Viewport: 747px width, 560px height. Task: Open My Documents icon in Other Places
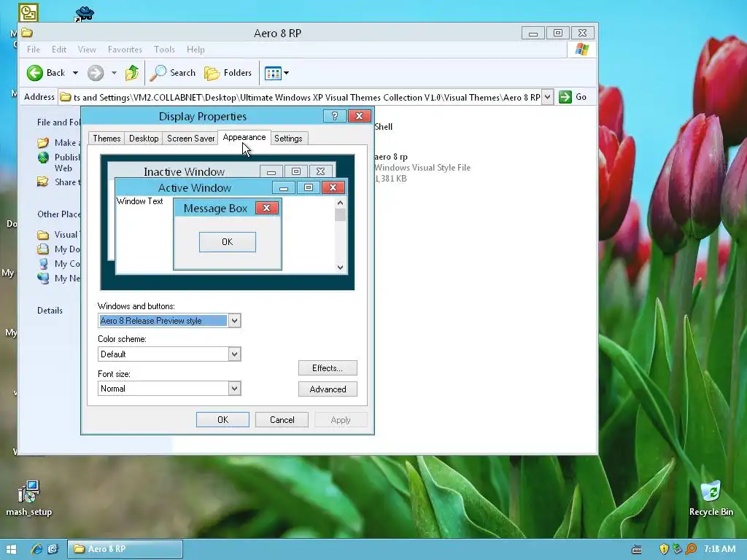(43, 249)
